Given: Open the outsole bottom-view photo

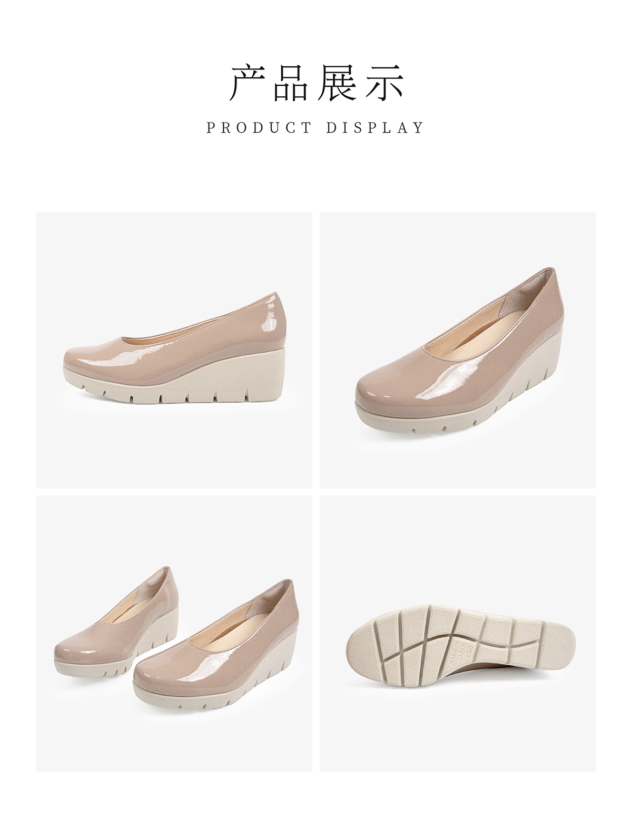Looking at the screenshot, I should [458, 634].
